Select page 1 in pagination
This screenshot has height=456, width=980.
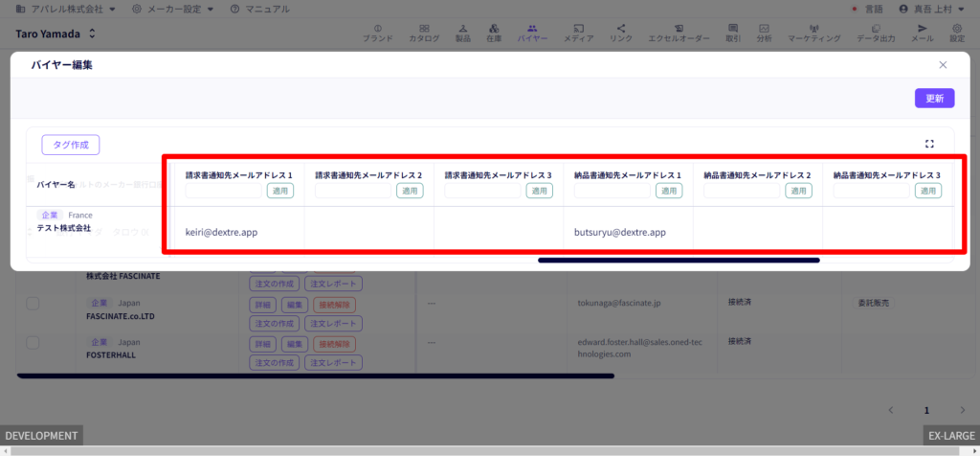pyautogui.click(x=926, y=410)
